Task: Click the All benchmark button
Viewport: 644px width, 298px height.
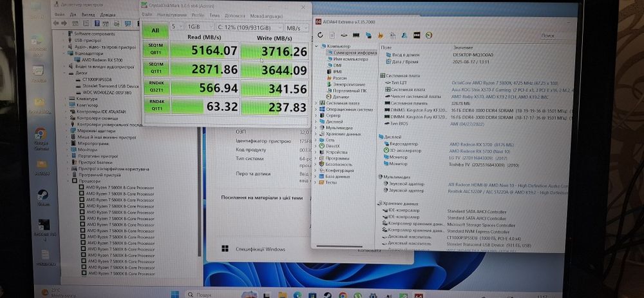Action: tap(155, 31)
